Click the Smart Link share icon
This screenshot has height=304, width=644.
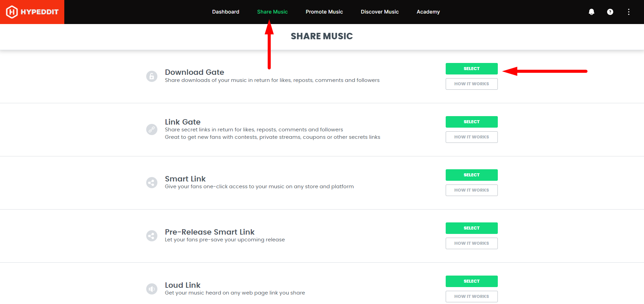pos(152,182)
